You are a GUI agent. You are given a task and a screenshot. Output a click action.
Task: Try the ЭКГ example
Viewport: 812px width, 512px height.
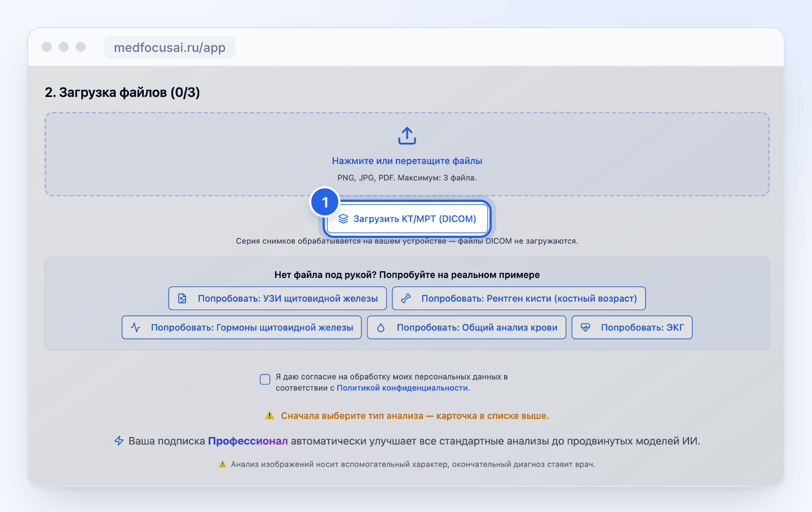[x=632, y=327]
